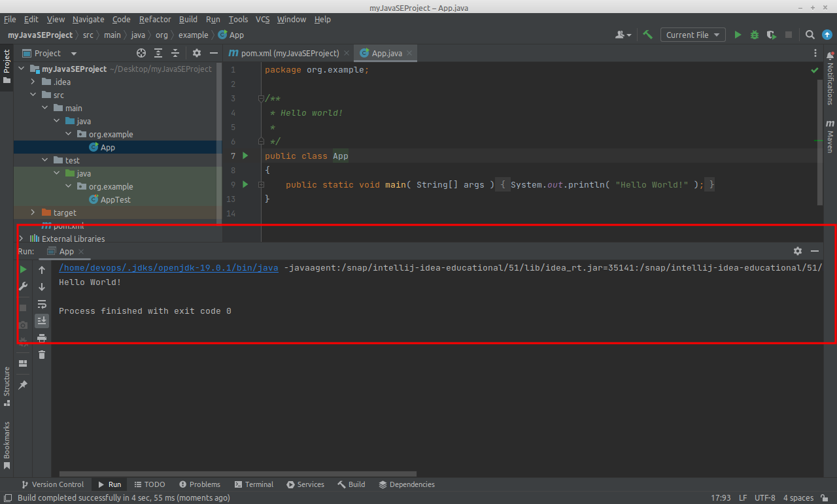Toggle tool window bars corner icon

7,497
